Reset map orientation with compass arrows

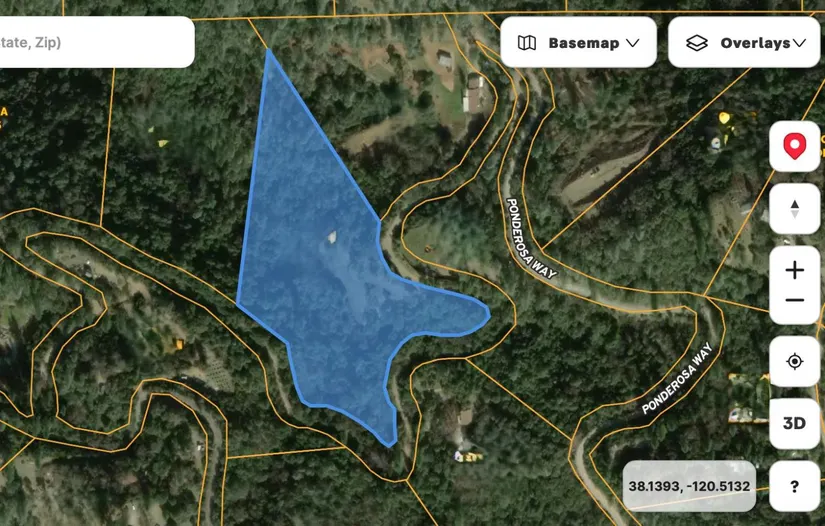click(794, 209)
